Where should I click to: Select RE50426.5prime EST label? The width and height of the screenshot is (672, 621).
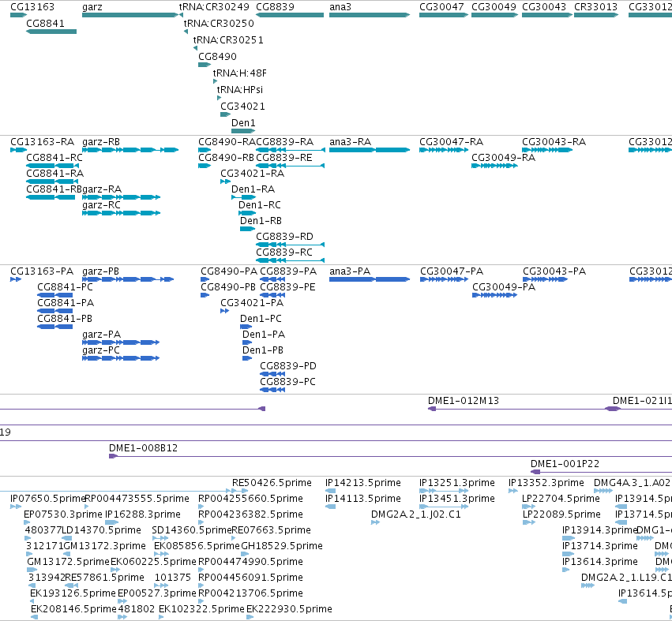[x=272, y=483]
